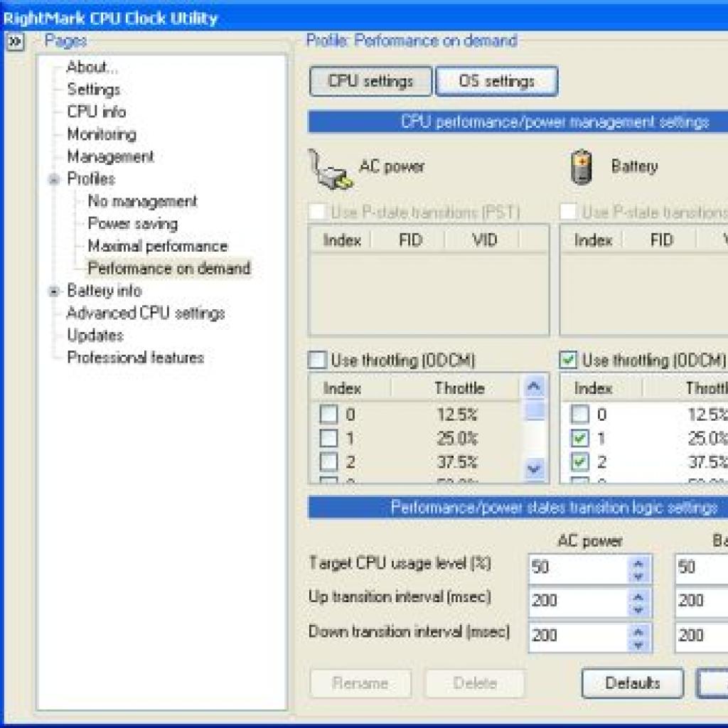728x728 pixels.
Task: Uncheck Battery throttle index 1
Action: pos(580,438)
